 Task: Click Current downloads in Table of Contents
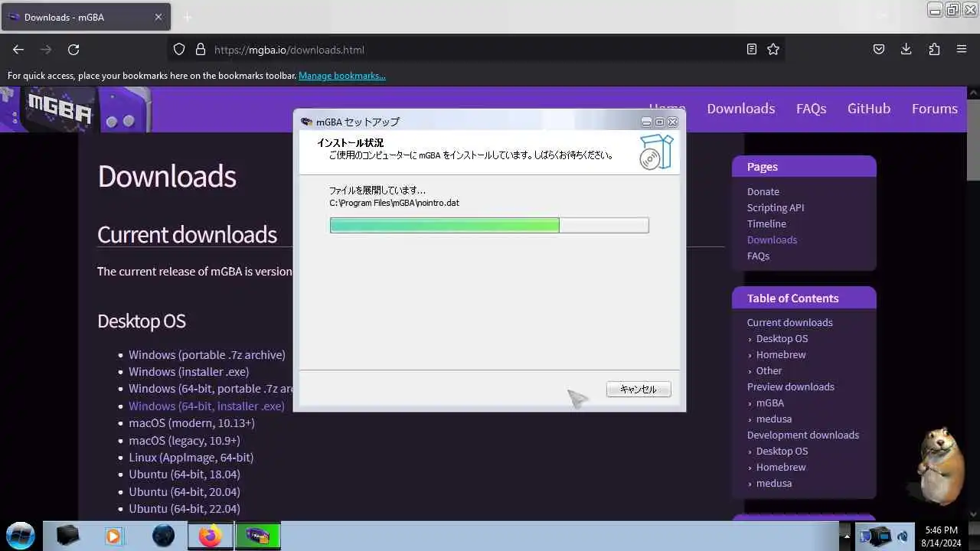(x=790, y=322)
